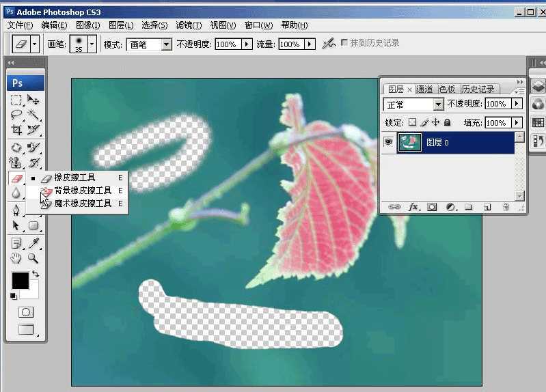Toggle visibility eye of 图层 0

click(389, 142)
